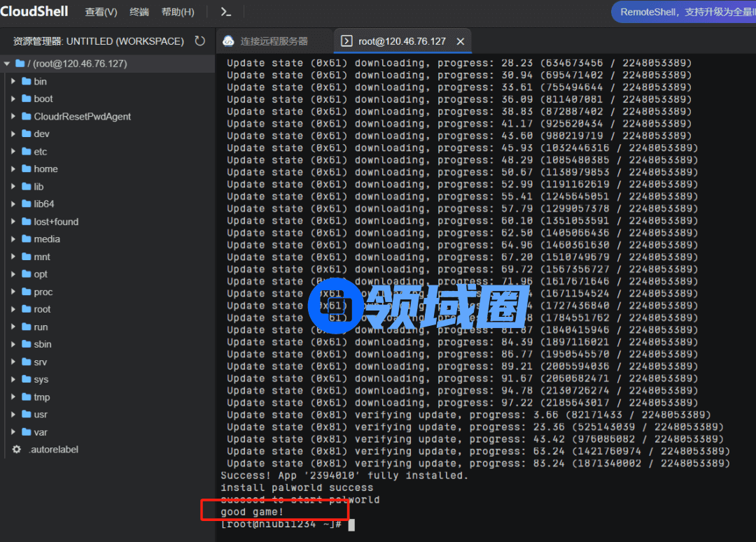This screenshot has width=756, height=542.
Task: Click the terminal prompt icon in menu bar
Action: pyautogui.click(x=225, y=12)
